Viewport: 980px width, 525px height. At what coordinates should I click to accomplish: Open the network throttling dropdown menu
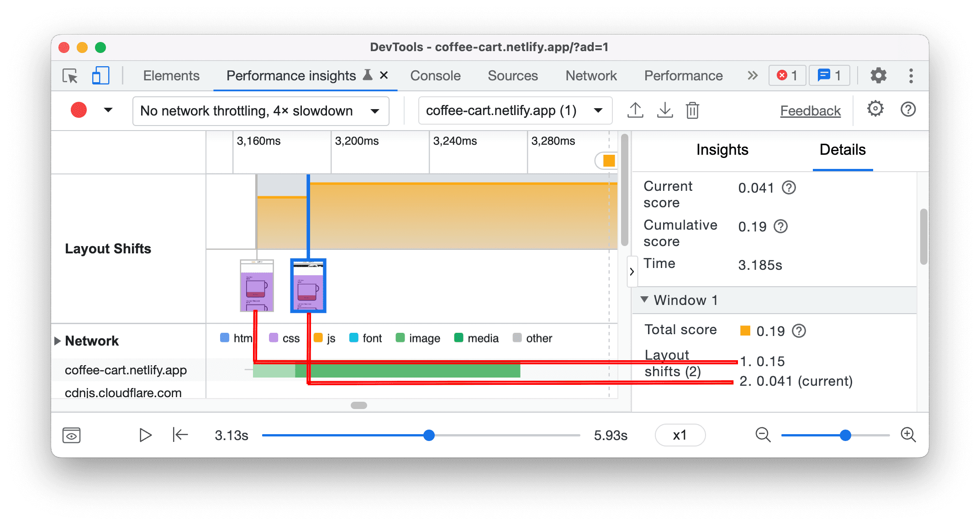point(259,110)
